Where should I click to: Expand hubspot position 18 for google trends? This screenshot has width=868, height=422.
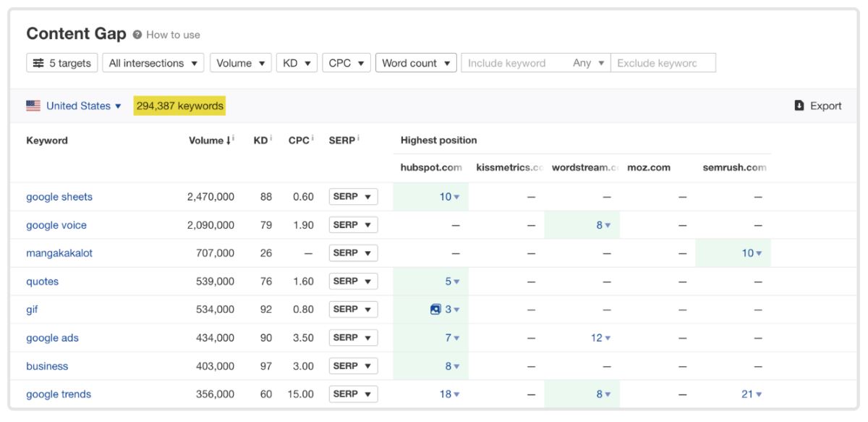pos(449,394)
